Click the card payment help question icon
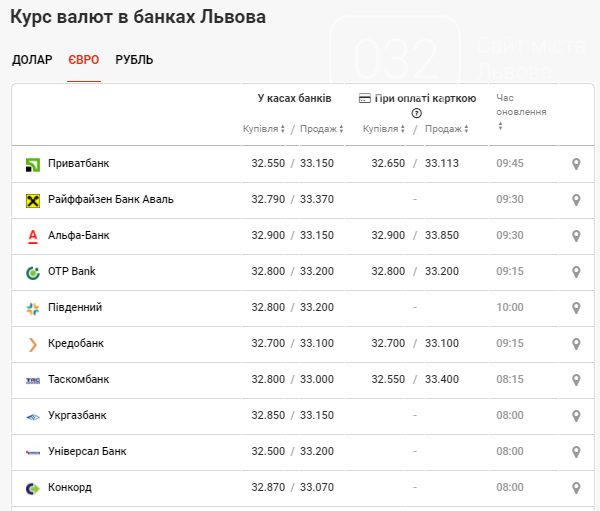Image resolution: width=600 pixels, height=511 pixels. coord(416,113)
